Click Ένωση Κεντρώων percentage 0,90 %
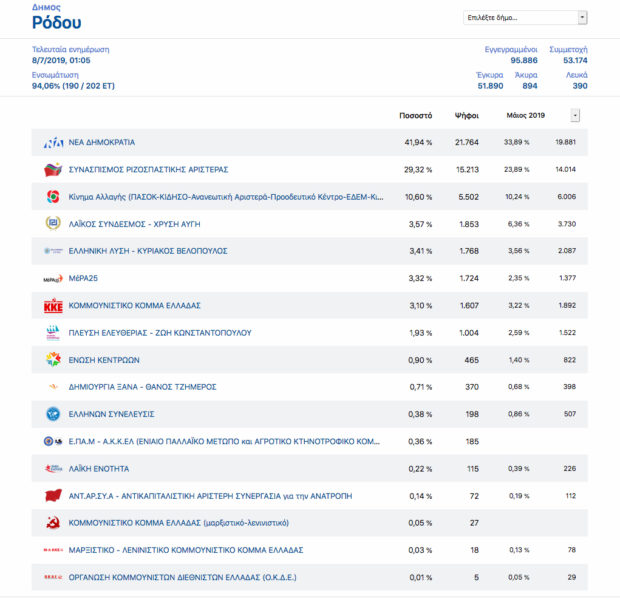The height and width of the screenshot is (599, 620). [420, 360]
